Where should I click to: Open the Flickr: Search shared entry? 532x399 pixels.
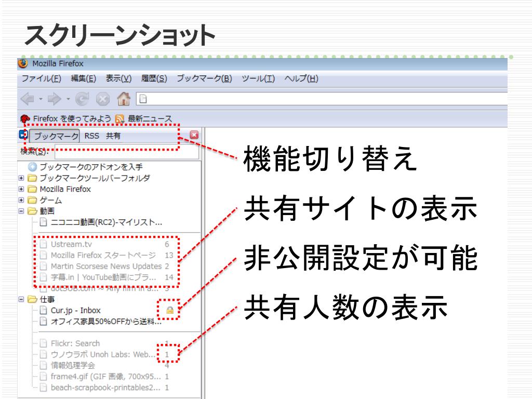(x=75, y=343)
